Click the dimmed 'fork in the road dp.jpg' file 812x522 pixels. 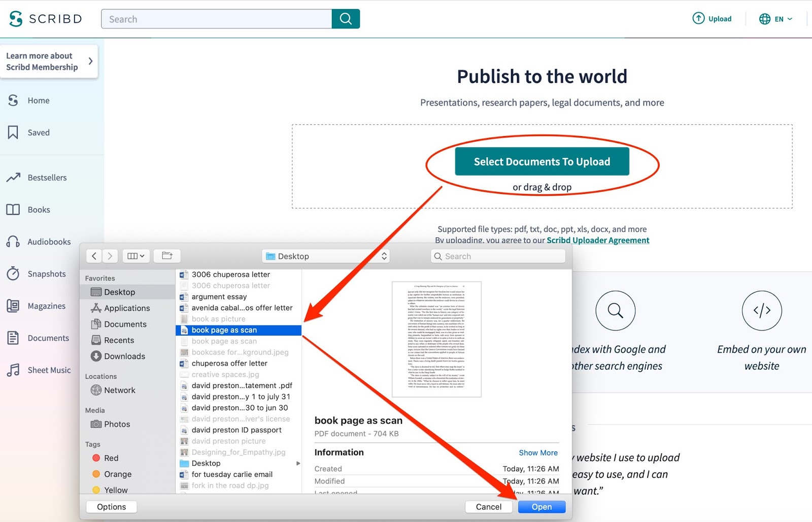click(239, 485)
